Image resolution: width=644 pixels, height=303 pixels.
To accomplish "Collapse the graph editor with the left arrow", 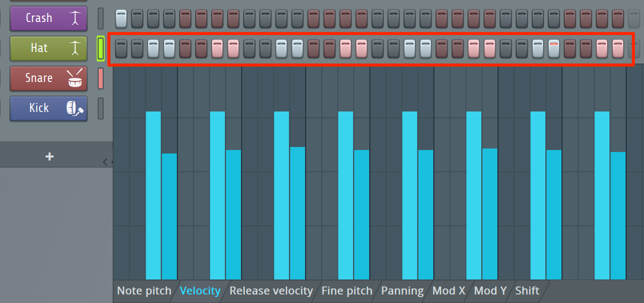I will (x=105, y=161).
